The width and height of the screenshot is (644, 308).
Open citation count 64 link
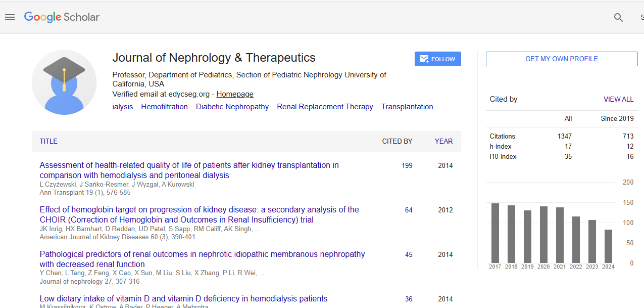pyautogui.click(x=409, y=210)
